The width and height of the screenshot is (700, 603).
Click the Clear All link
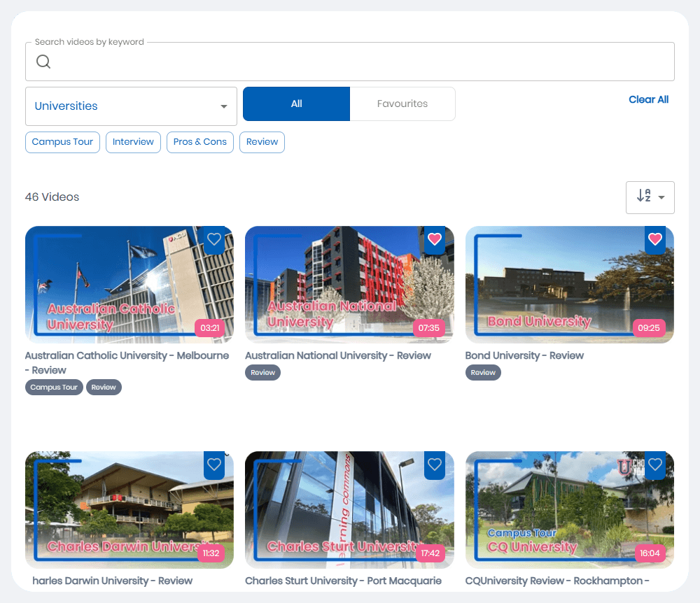coord(648,99)
